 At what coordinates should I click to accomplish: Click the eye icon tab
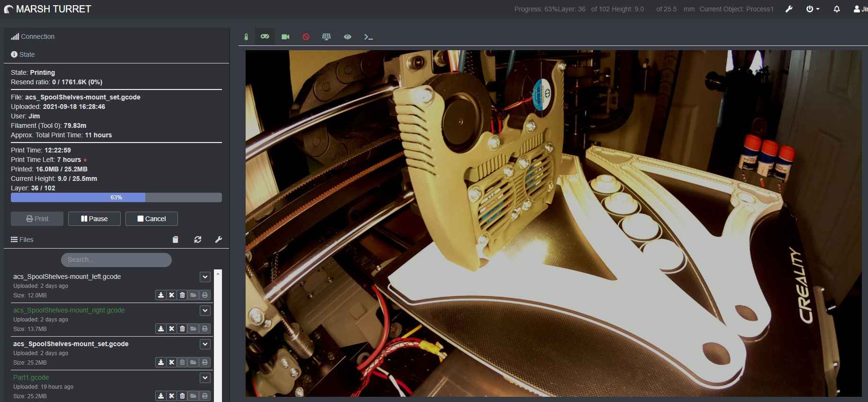[347, 37]
